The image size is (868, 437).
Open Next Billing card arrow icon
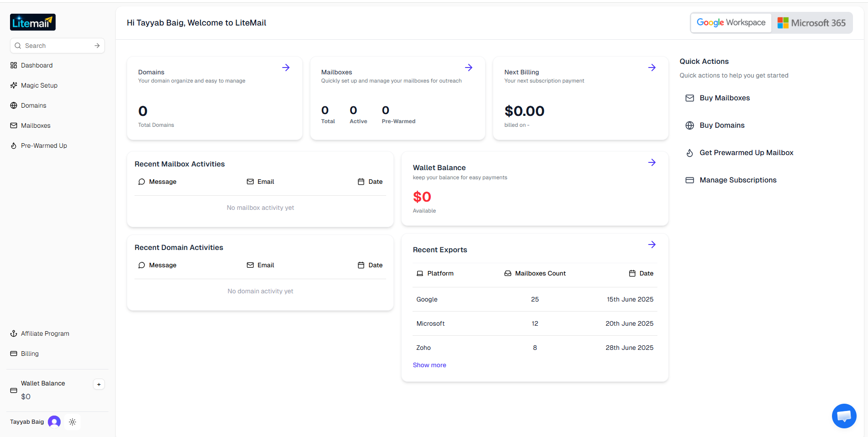coord(652,68)
